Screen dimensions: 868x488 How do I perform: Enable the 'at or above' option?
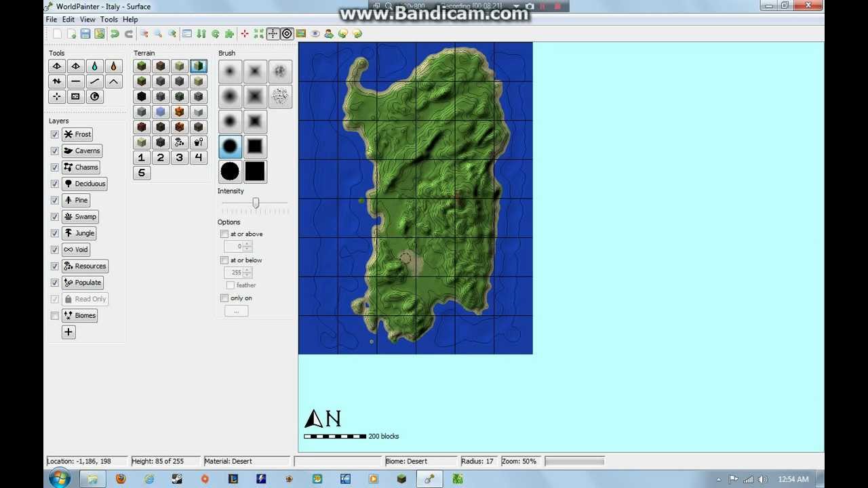(x=224, y=234)
